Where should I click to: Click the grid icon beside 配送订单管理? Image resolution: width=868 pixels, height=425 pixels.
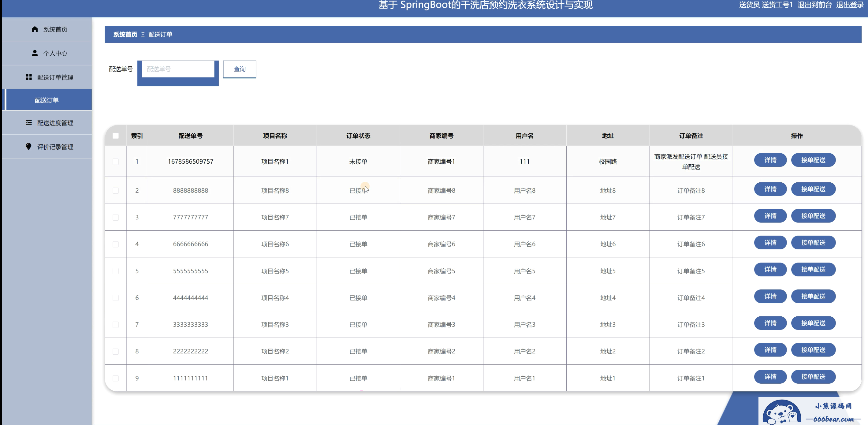point(29,77)
